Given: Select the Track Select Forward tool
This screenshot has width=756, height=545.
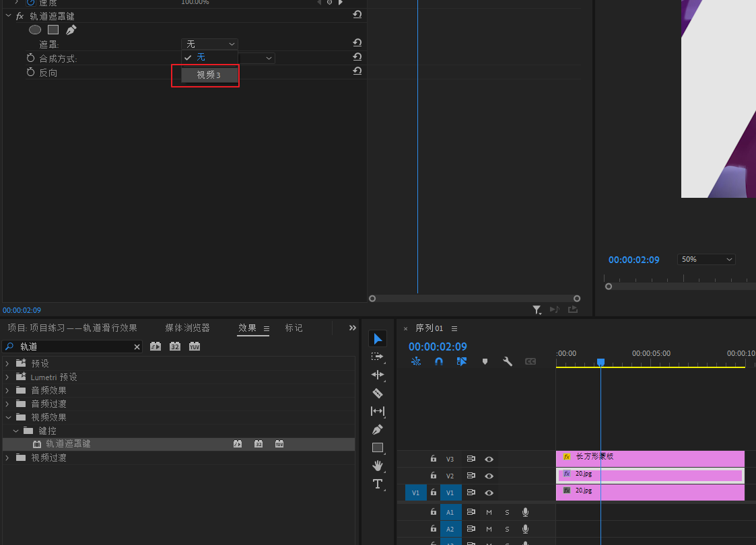Looking at the screenshot, I should point(378,357).
